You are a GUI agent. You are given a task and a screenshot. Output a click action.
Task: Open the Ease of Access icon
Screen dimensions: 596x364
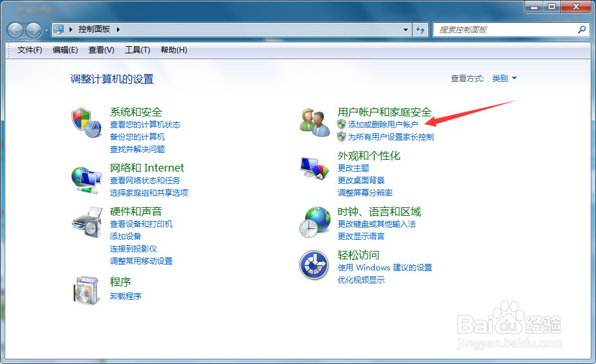click(x=314, y=265)
